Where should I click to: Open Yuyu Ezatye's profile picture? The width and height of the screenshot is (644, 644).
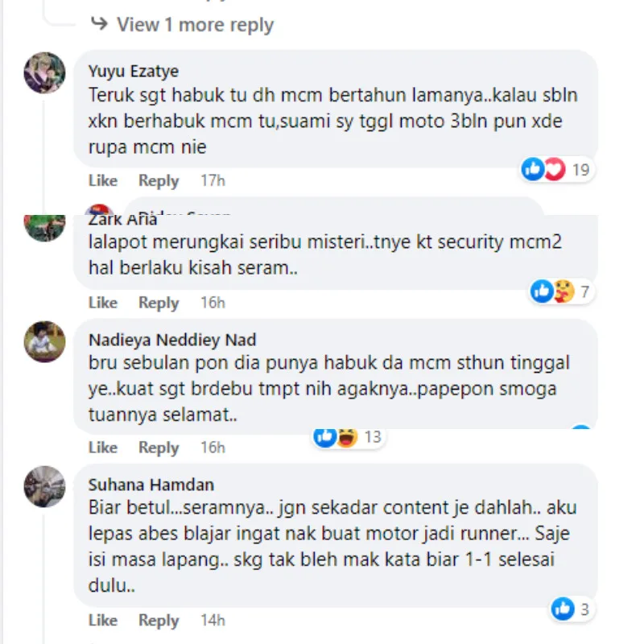point(45,72)
